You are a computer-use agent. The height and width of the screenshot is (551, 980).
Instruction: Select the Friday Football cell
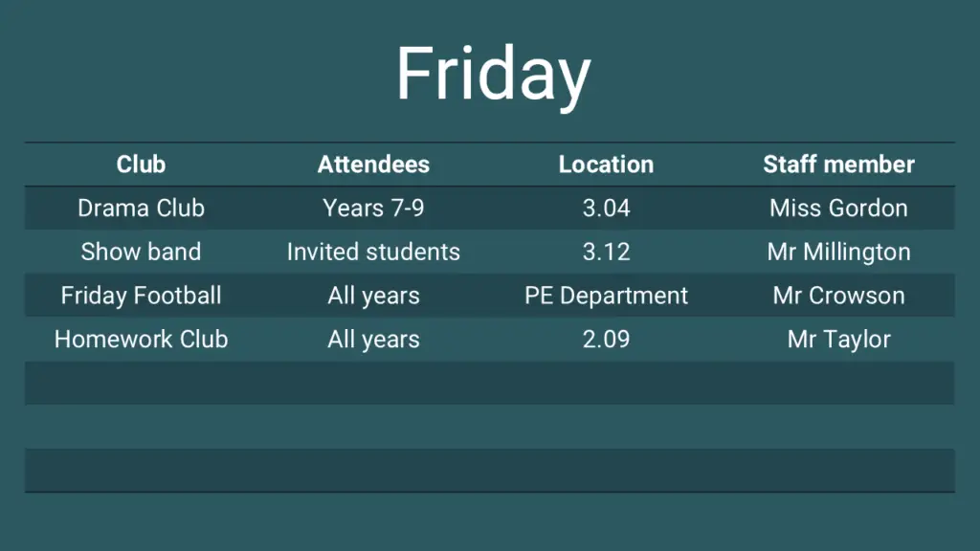coord(142,296)
